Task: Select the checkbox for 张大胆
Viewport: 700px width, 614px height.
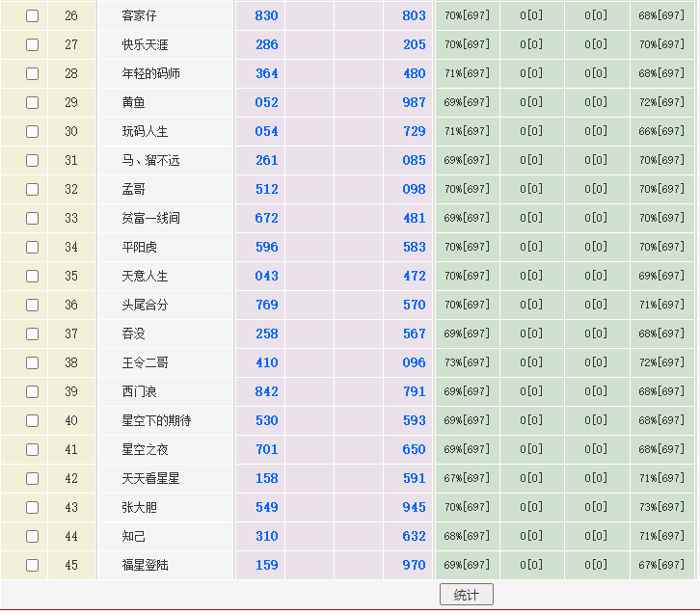Action: tap(32, 507)
